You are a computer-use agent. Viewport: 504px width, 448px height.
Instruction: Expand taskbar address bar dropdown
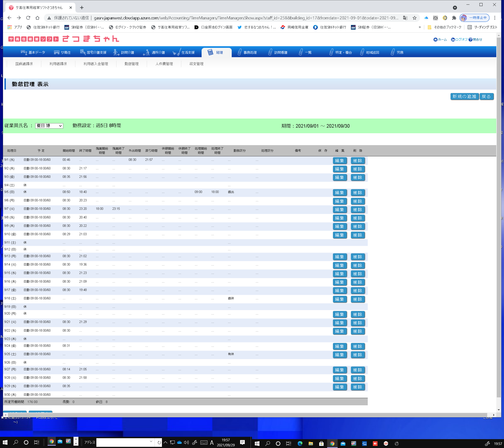click(151, 441)
